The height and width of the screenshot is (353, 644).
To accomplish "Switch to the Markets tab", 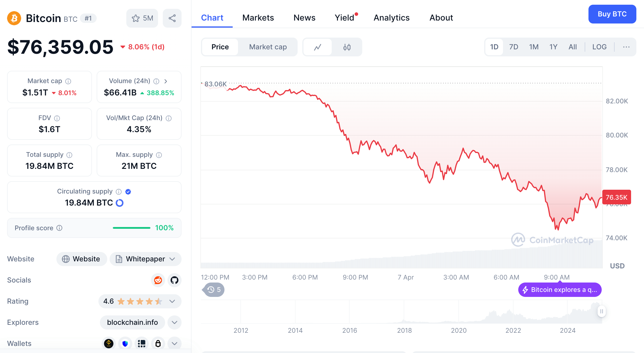I will pos(258,18).
